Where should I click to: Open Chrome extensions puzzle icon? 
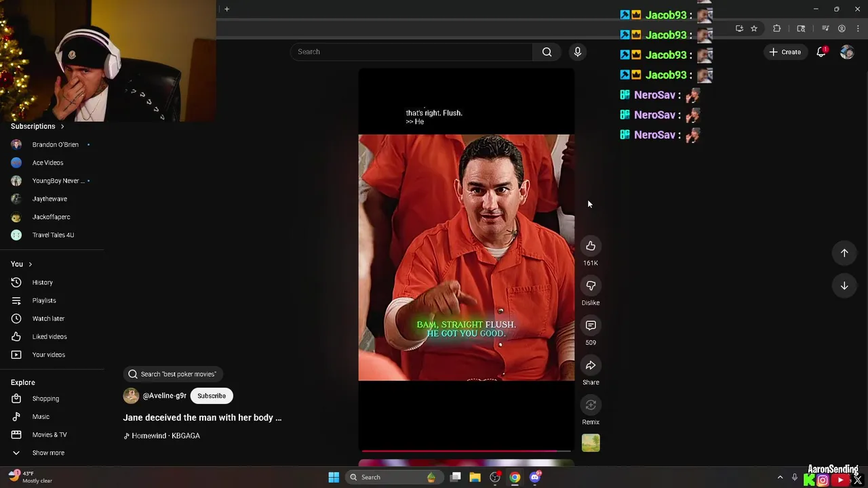(777, 28)
